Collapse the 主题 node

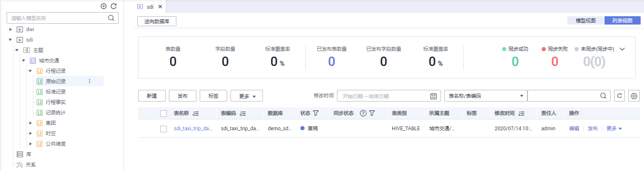pos(17,50)
